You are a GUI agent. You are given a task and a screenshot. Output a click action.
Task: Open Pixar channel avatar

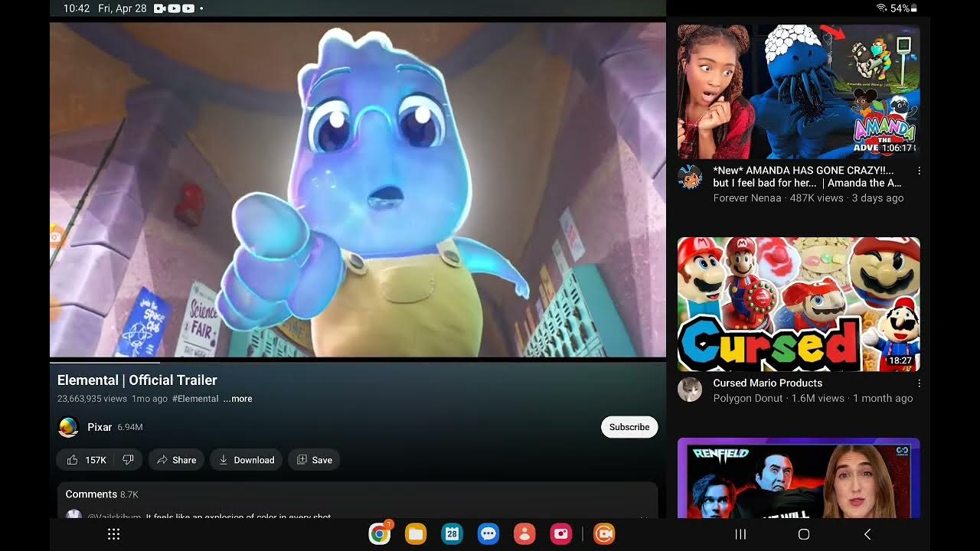click(68, 427)
